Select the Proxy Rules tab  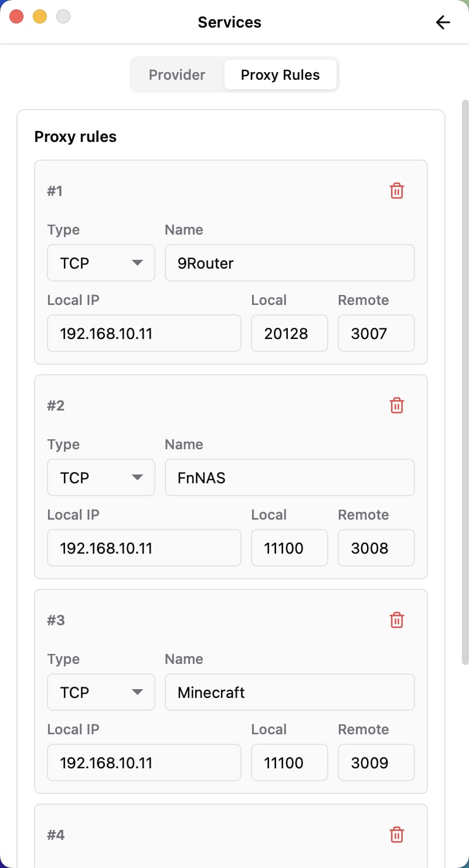coord(280,74)
